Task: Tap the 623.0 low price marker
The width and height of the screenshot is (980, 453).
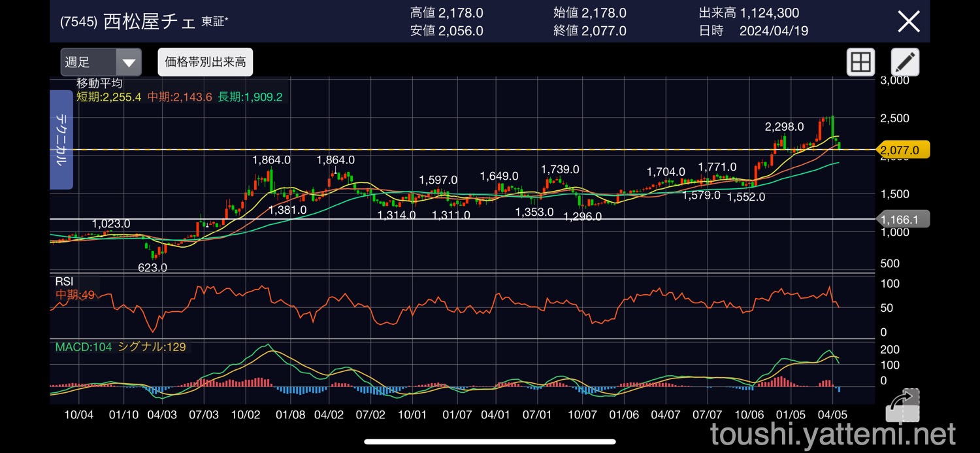Action: [x=152, y=267]
